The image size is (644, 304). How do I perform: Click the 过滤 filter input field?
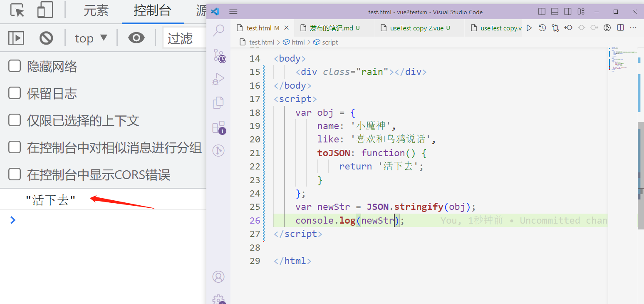pos(185,38)
